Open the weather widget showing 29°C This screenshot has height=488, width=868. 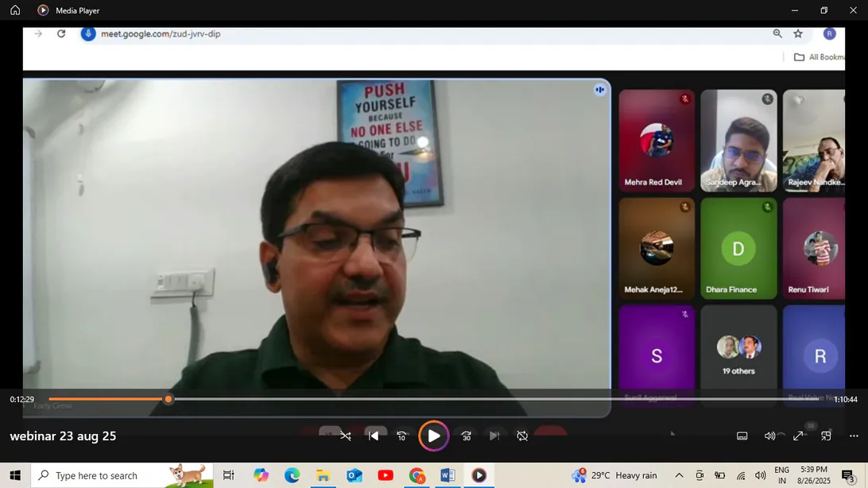click(x=614, y=475)
